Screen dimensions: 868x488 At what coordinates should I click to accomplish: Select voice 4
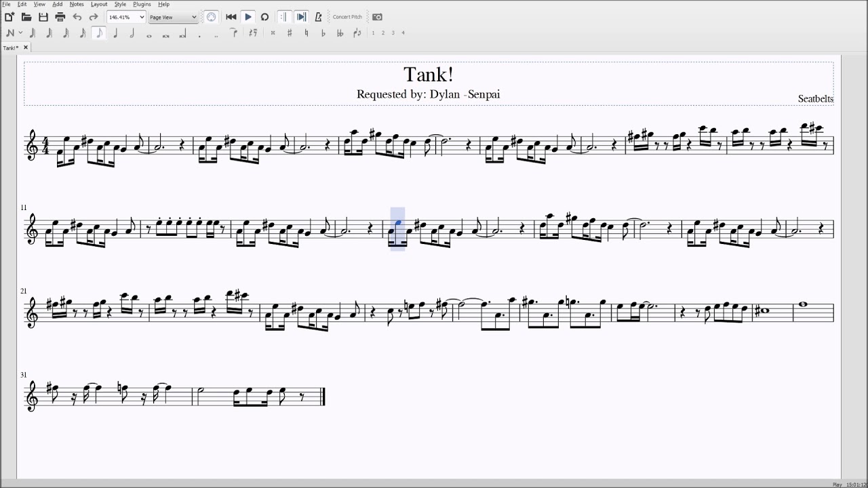[x=403, y=33]
